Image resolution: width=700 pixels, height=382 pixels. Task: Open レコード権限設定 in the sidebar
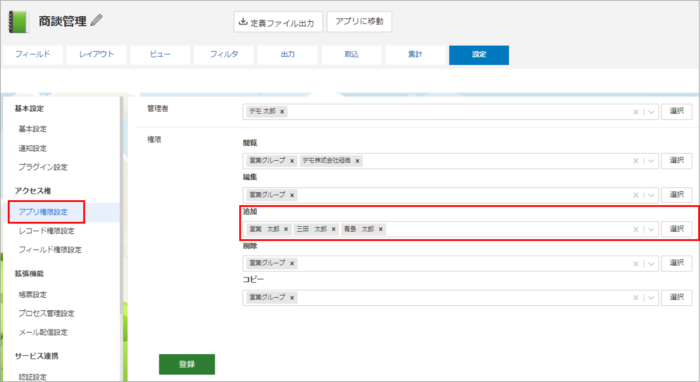pos(46,231)
